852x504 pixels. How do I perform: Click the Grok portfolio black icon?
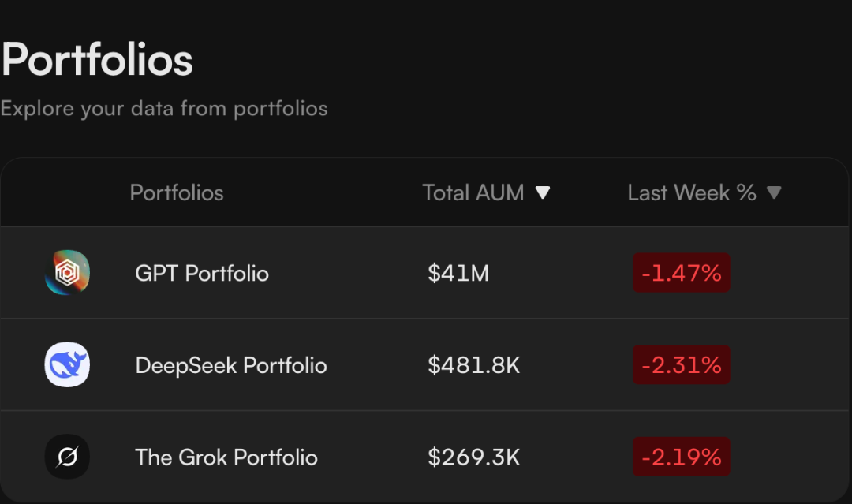click(x=67, y=457)
